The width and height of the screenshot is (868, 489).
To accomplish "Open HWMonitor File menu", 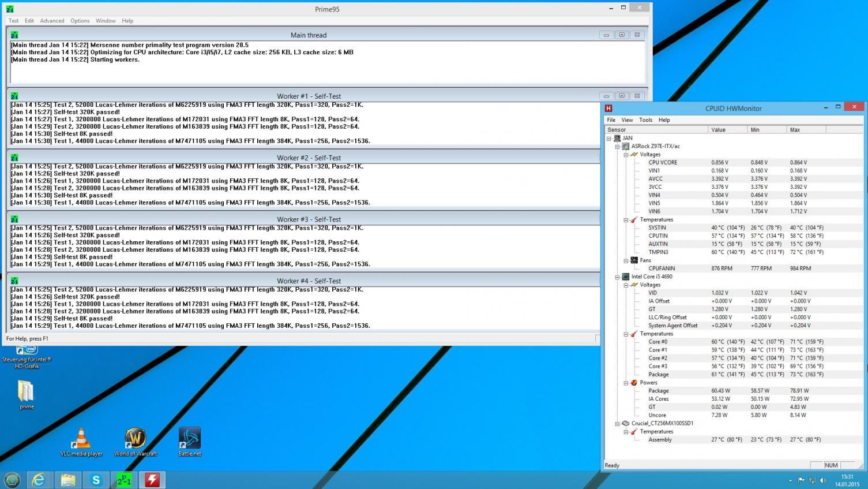I will [611, 120].
